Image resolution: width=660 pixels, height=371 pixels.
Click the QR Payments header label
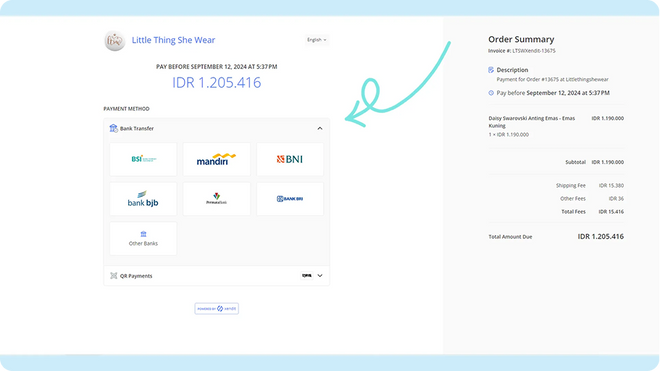coord(136,276)
